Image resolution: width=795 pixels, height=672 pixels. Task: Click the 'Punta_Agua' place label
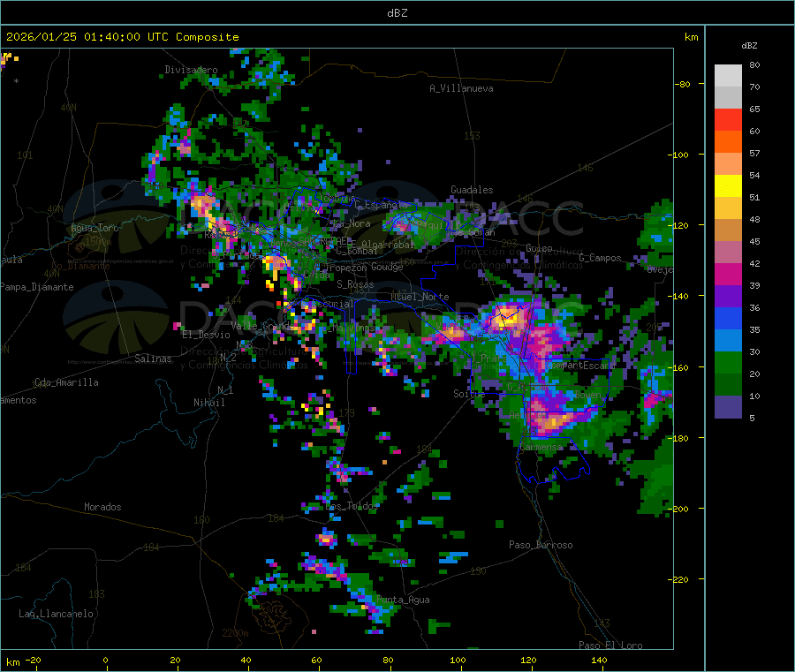(403, 600)
